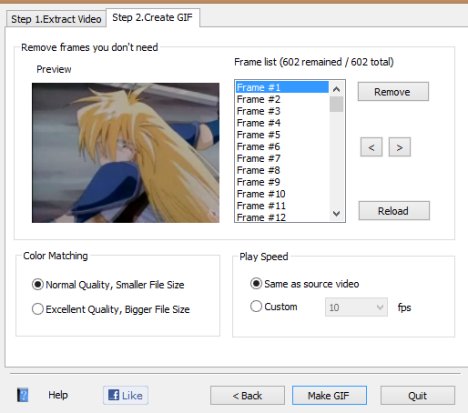The width and height of the screenshot is (468, 413).
Task: Click the Quit button
Action: click(418, 396)
